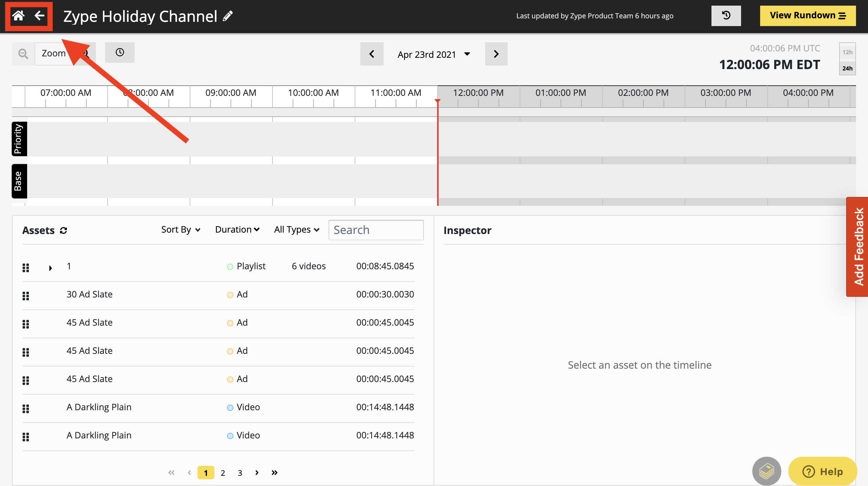Screen dimensions: 868x486
Task: Click the Add Feedback side tab
Action: (857, 247)
